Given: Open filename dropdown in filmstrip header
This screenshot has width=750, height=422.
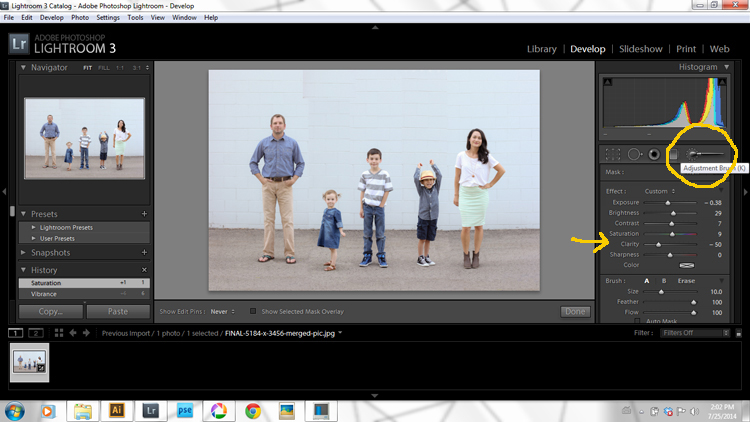Looking at the screenshot, I should (340, 333).
